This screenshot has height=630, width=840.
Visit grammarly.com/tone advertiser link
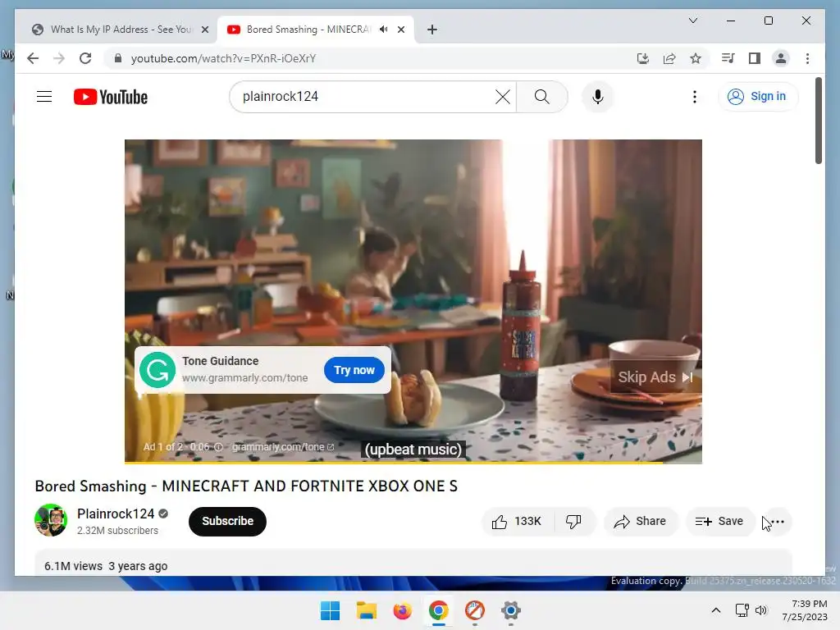[x=283, y=447]
